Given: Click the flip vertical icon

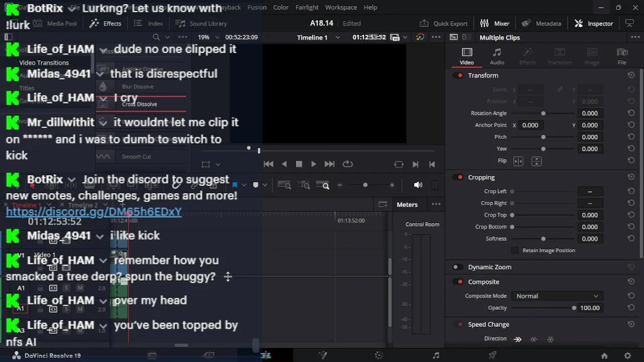Looking at the screenshot, I should pyautogui.click(x=536, y=161).
